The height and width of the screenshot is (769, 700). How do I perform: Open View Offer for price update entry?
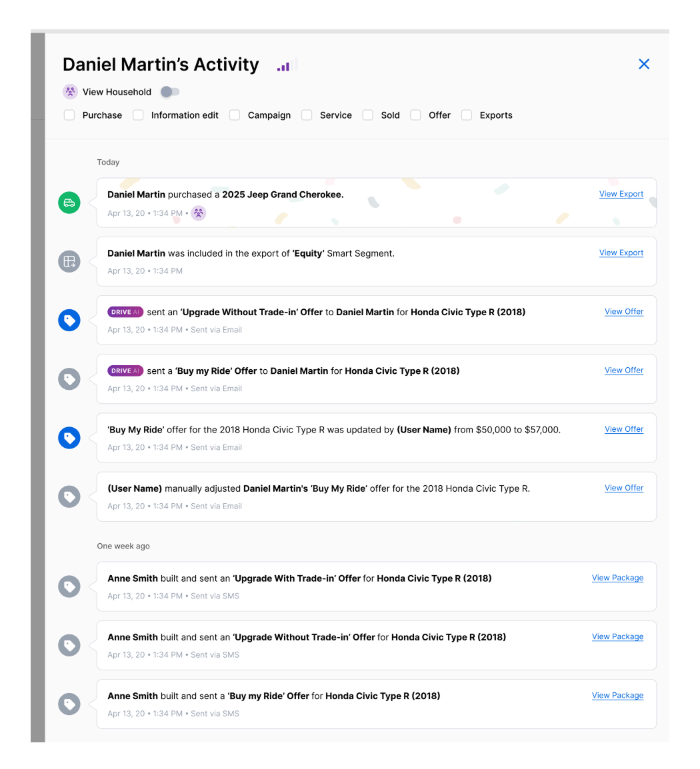pos(623,429)
